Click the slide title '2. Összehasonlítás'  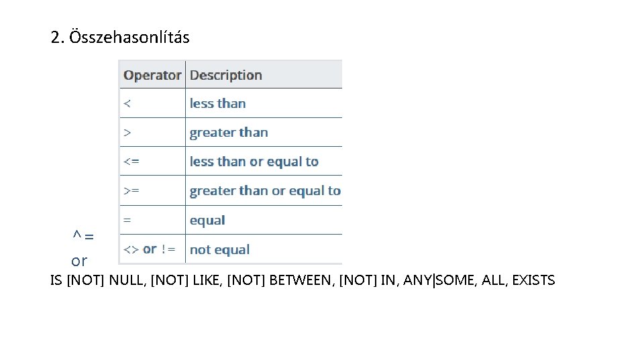coord(120,38)
